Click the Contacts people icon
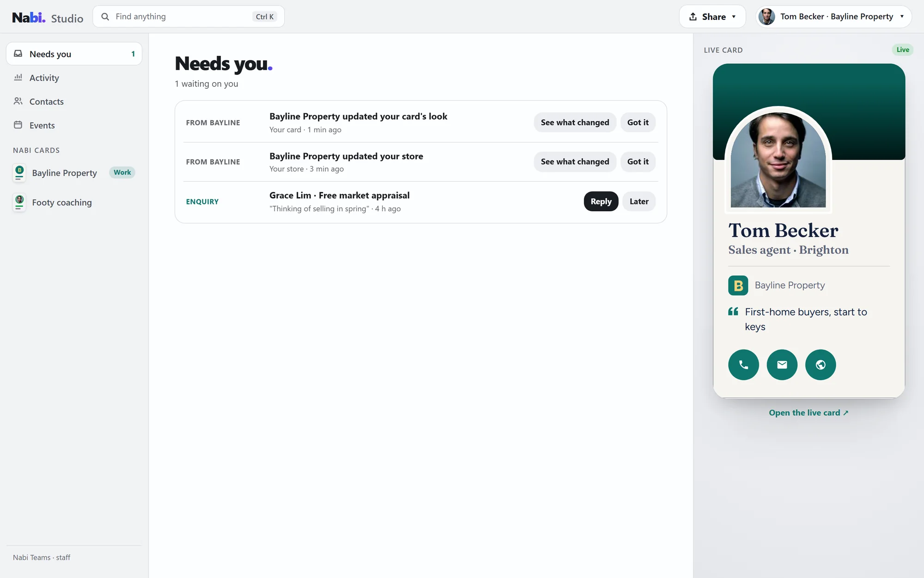The image size is (924, 578). click(x=18, y=101)
